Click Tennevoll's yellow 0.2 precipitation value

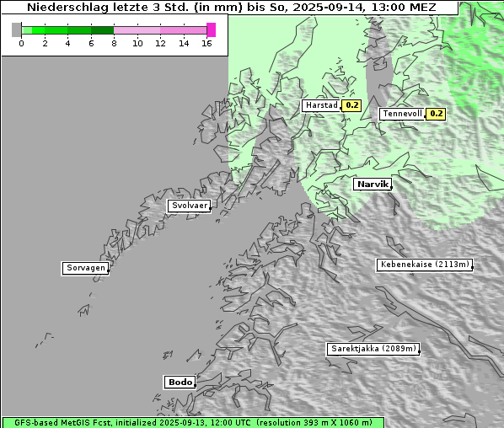436,114
